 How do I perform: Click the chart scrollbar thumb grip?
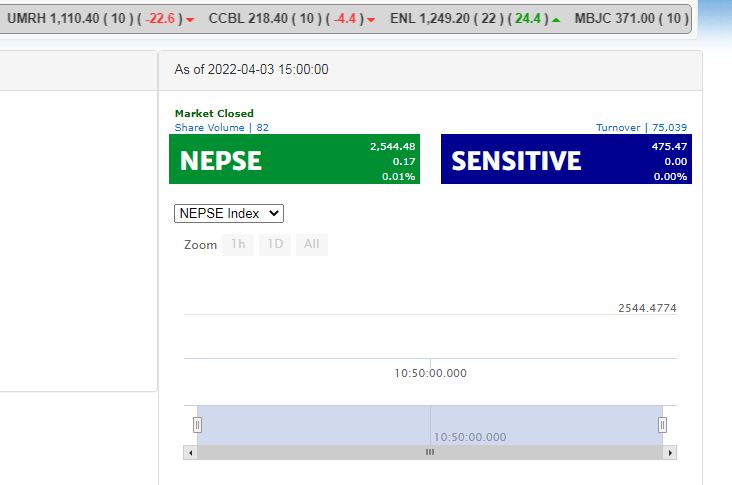pos(430,453)
